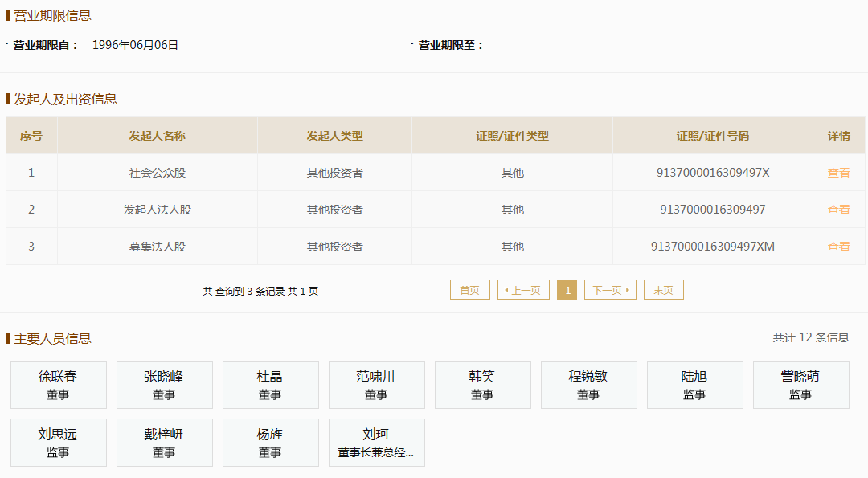Go to 首页 in pagination
This screenshot has width=868, height=478.
click(469, 290)
